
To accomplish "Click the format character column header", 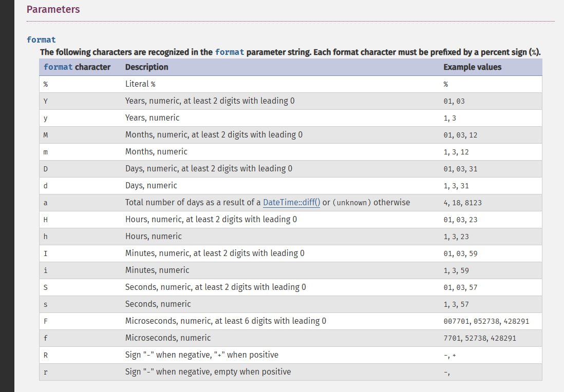I will click(x=77, y=67).
